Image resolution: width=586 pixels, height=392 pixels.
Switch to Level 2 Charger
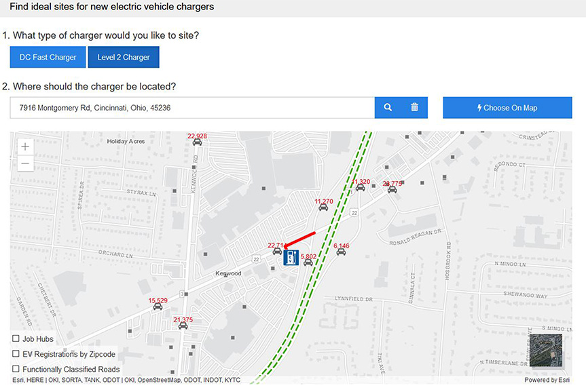click(123, 57)
